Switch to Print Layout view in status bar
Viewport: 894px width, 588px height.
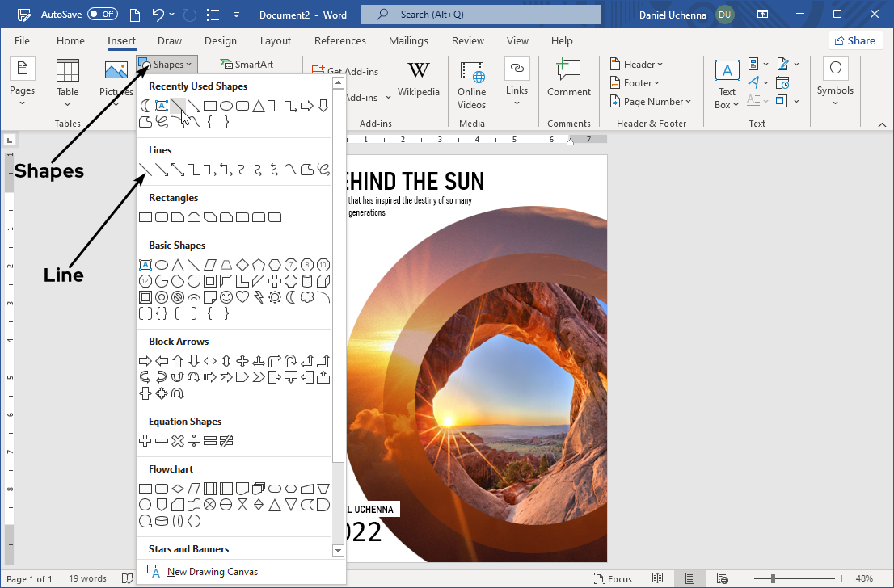click(689, 578)
